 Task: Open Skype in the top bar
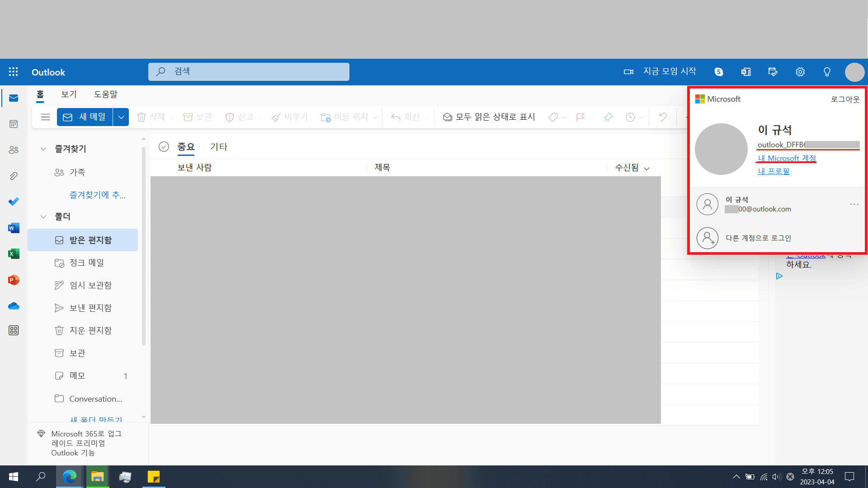[718, 72]
